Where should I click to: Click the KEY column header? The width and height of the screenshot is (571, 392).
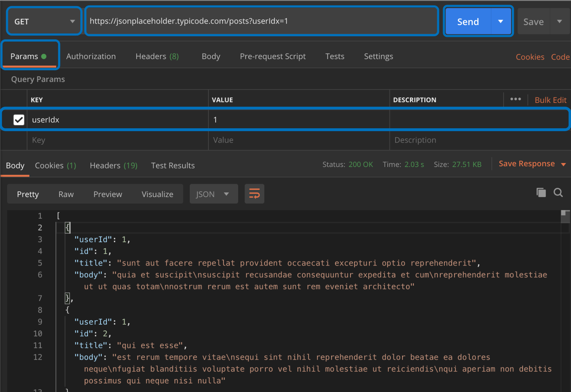coord(37,100)
